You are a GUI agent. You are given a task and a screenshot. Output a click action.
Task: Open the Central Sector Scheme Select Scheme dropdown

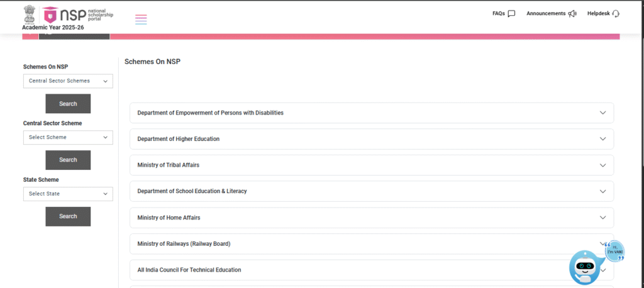(x=68, y=137)
